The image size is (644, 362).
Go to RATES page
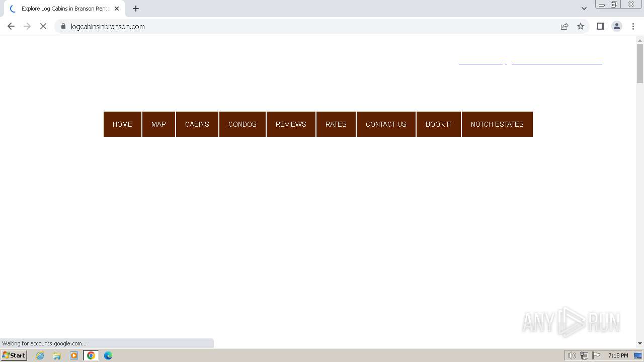click(336, 124)
